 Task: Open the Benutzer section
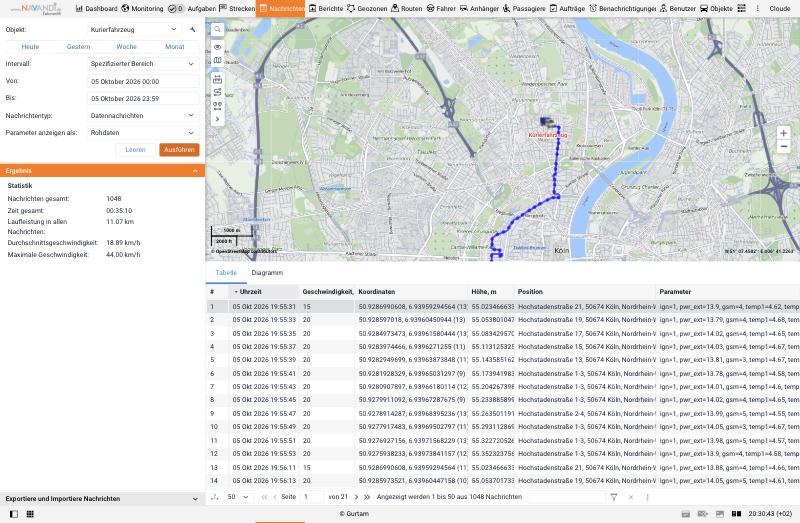point(678,8)
